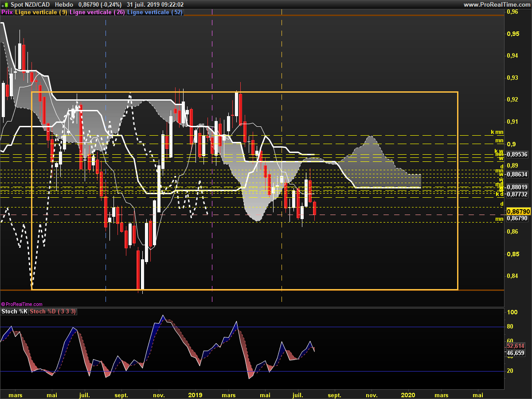Click the 20 label on stochastic axis
Image resolution: width=532 pixels, height=399 pixels.
coord(510,371)
